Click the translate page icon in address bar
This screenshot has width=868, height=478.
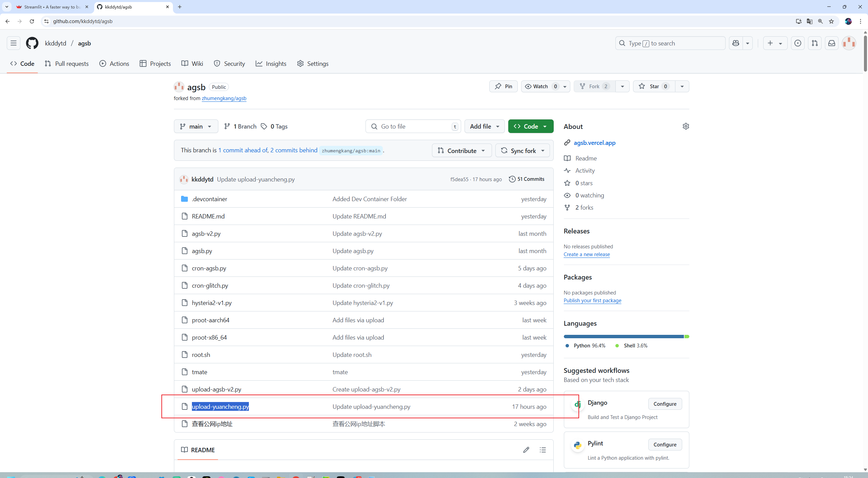click(x=810, y=21)
